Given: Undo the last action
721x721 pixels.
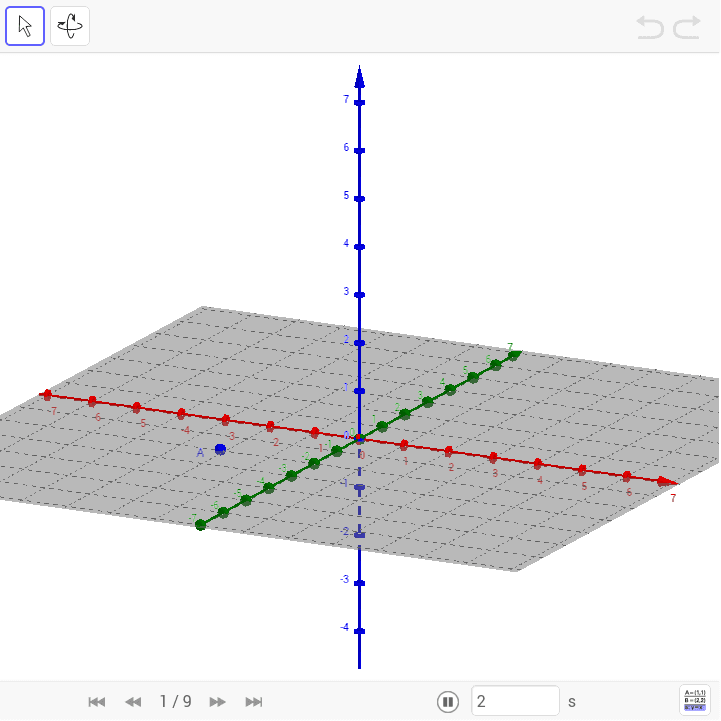Looking at the screenshot, I should point(650,27).
